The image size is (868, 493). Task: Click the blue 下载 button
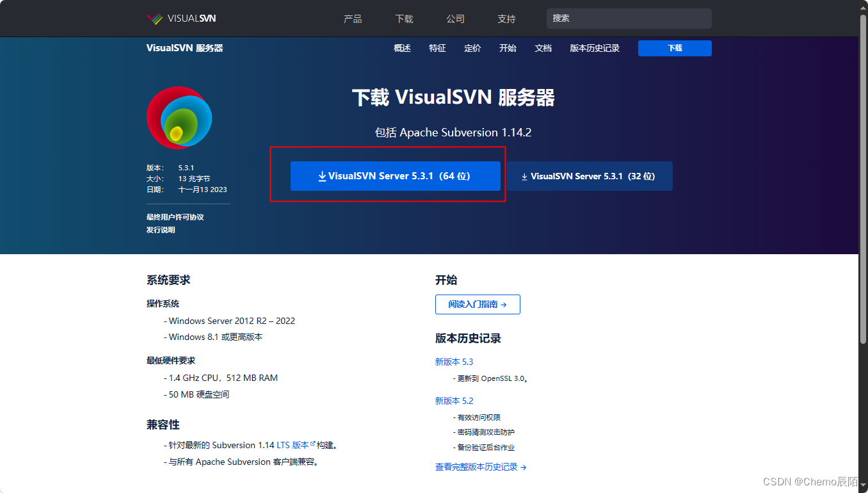pos(675,48)
